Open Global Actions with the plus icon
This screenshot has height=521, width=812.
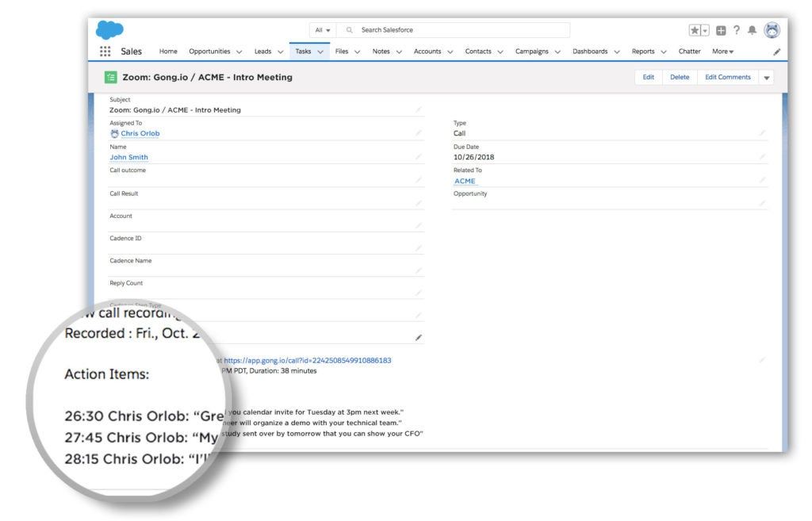pyautogui.click(x=722, y=30)
